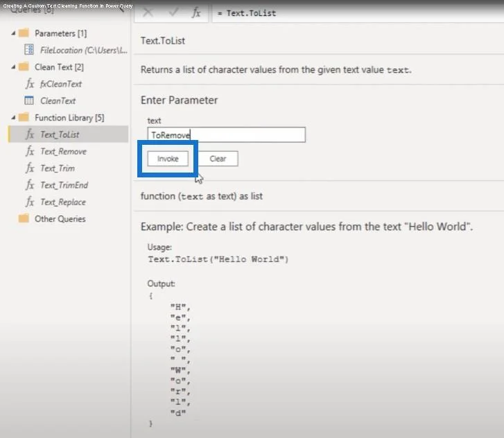Click the fx icon beside Text_Remove
The height and width of the screenshot is (438, 504).
[x=30, y=151]
